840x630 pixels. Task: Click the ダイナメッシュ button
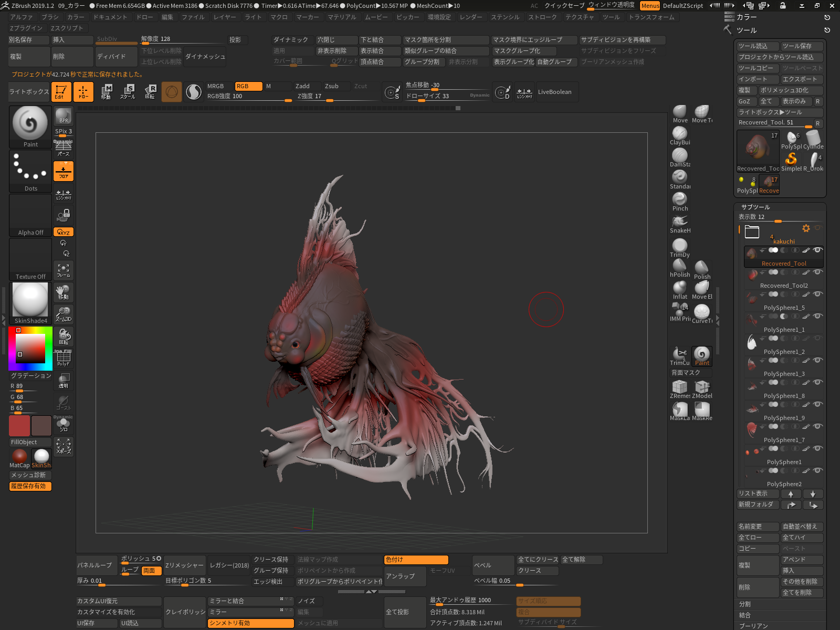[205, 56]
